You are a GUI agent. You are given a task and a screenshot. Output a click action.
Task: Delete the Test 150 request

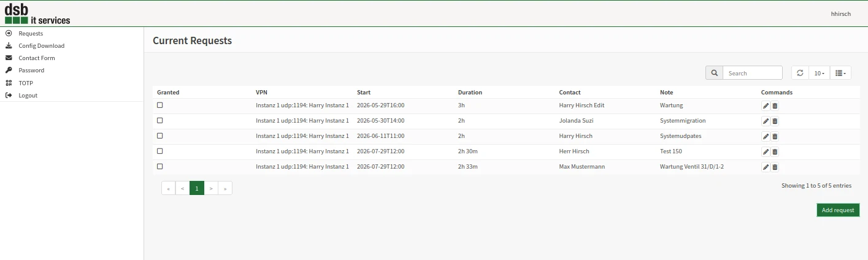pos(775,152)
